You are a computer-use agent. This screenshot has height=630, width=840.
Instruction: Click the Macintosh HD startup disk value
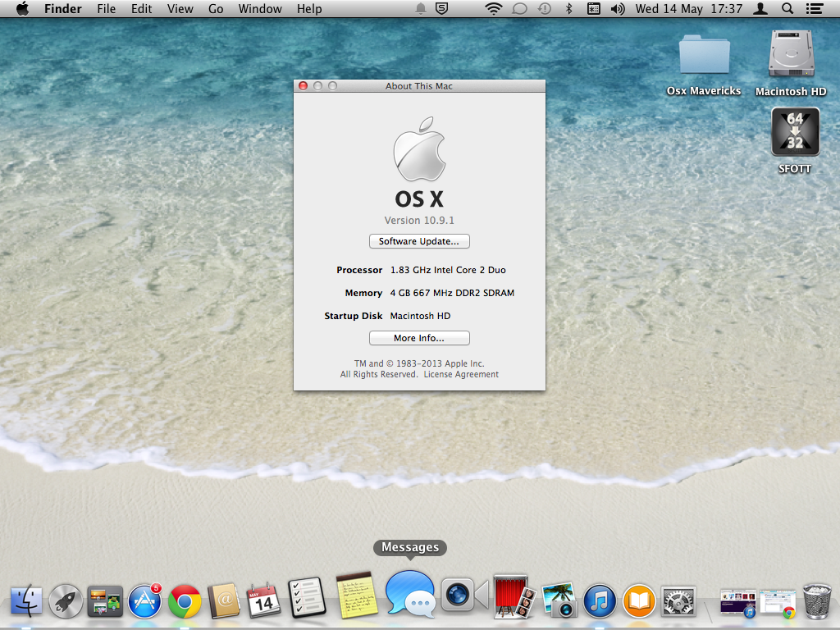(x=420, y=316)
